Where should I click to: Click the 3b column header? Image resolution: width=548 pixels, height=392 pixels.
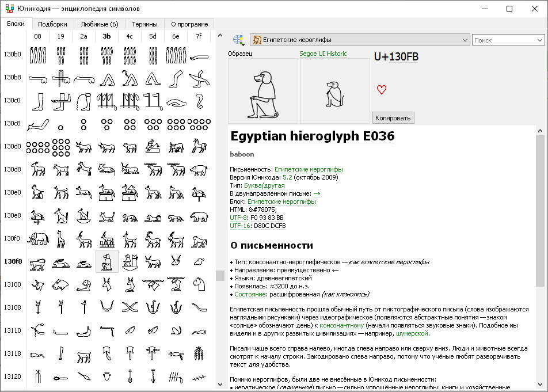point(106,36)
